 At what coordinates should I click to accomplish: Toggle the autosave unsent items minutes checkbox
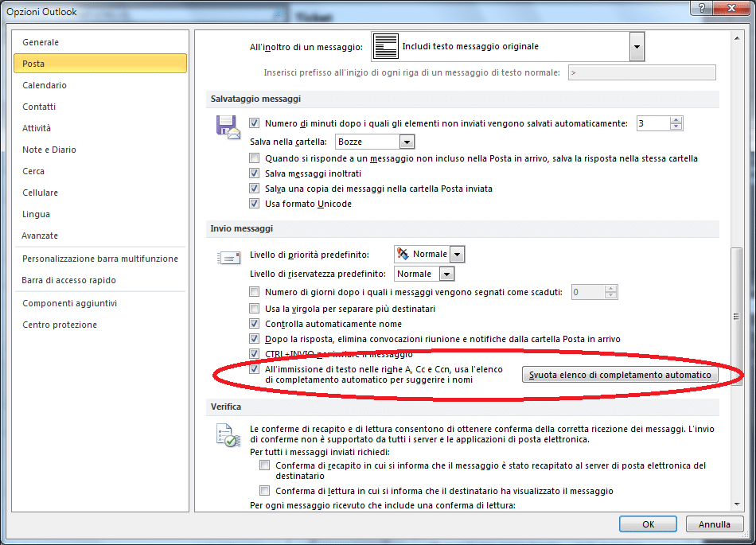(x=254, y=123)
